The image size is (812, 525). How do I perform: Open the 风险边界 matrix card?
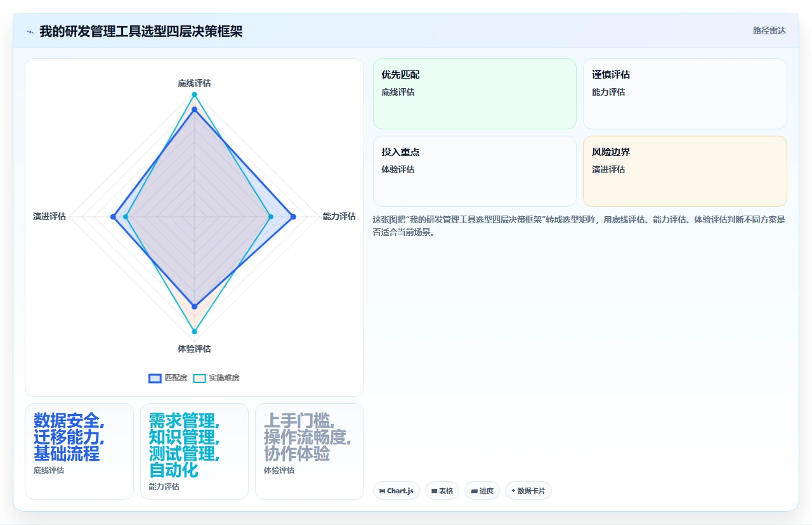coord(685,171)
